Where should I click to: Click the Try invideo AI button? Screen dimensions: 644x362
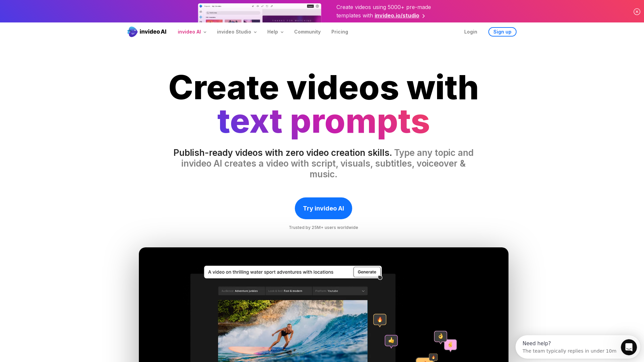tap(323, 208)
